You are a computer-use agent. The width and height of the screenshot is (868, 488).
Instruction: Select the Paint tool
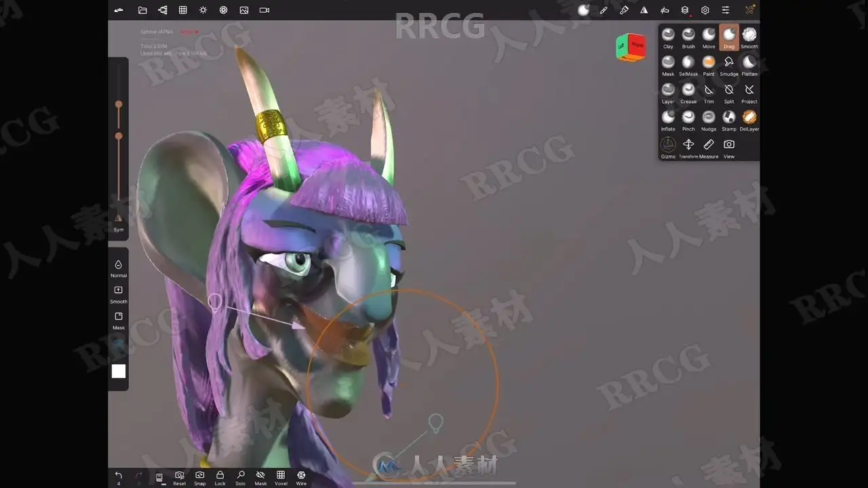[709, 66]
